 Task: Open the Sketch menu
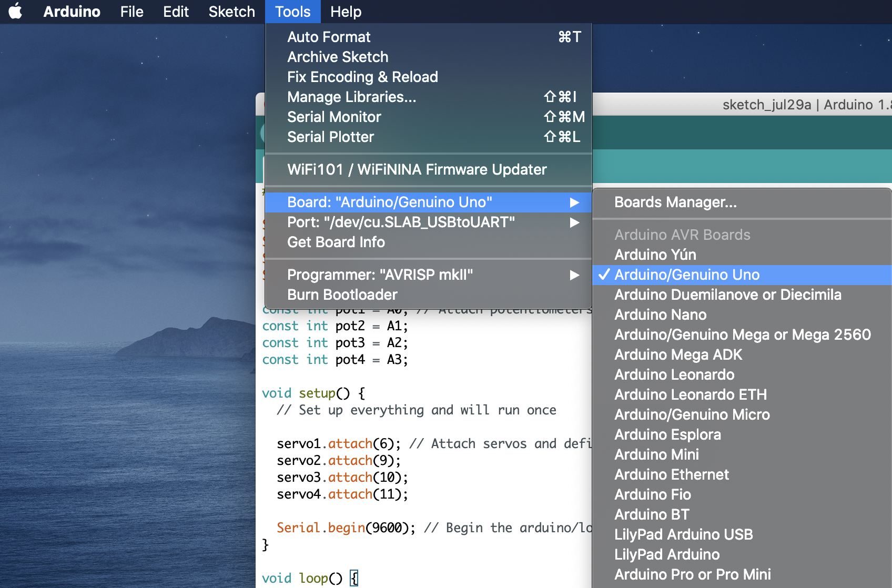pos(231,12)
